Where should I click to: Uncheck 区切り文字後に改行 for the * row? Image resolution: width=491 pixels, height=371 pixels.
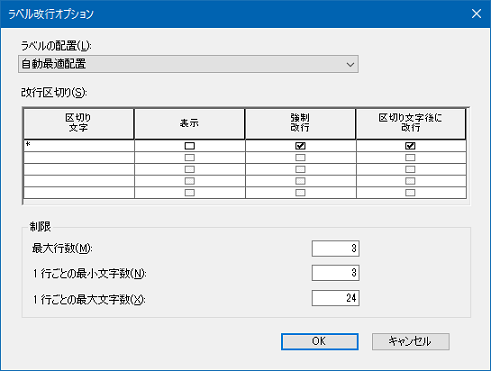pos(410,146)
